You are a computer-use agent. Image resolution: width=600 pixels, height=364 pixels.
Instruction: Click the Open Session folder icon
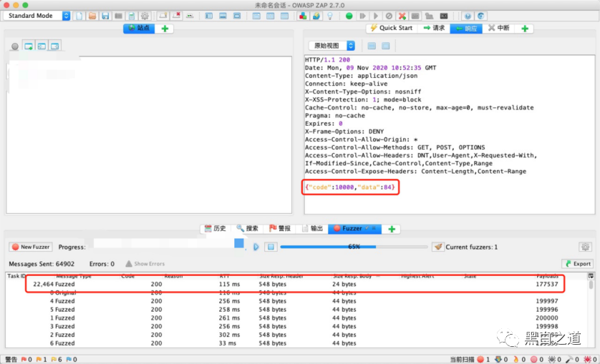click(x=92, y=16)
